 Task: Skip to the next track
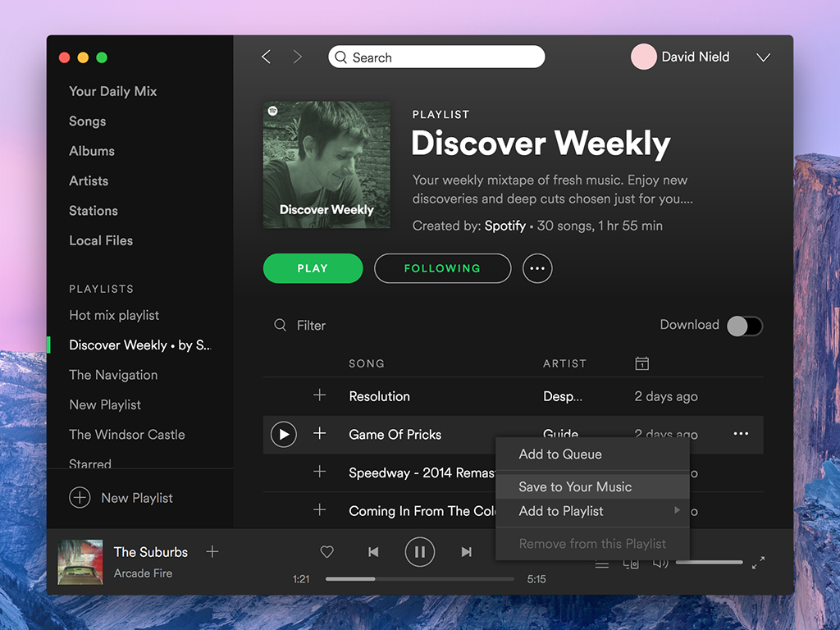click(466, 552)
